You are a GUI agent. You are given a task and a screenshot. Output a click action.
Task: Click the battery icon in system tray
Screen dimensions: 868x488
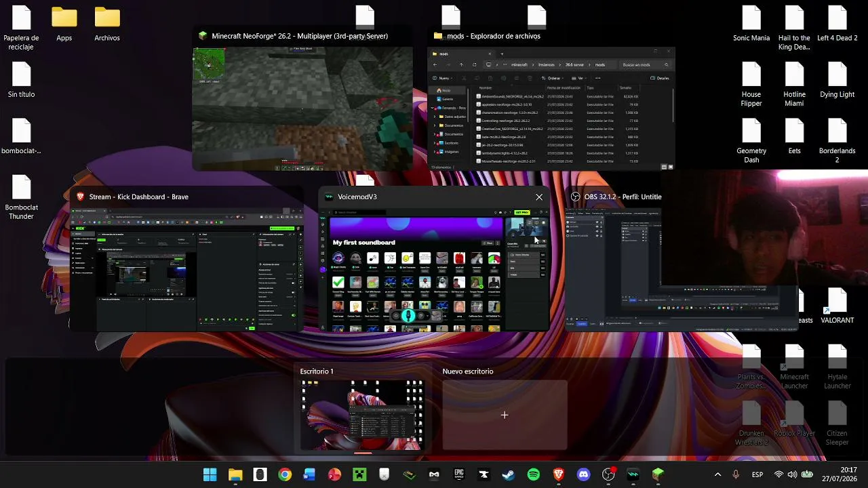tap(807, 474)
